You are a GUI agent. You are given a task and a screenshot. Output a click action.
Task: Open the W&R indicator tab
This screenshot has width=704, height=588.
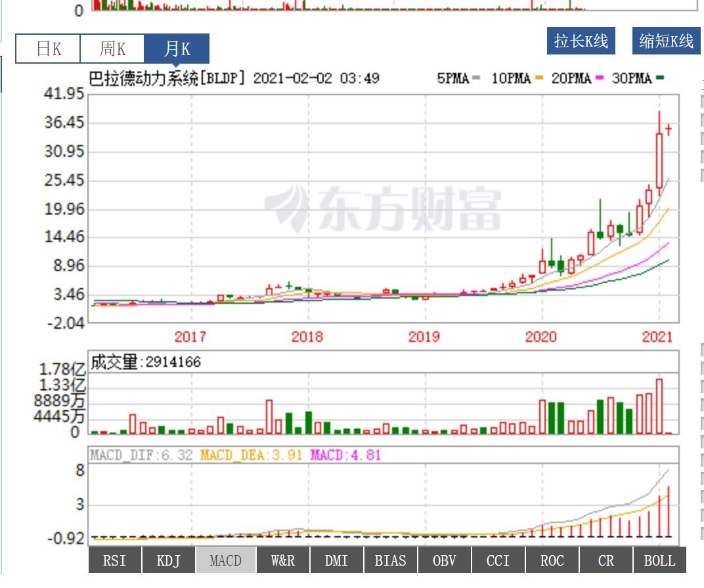283,560
